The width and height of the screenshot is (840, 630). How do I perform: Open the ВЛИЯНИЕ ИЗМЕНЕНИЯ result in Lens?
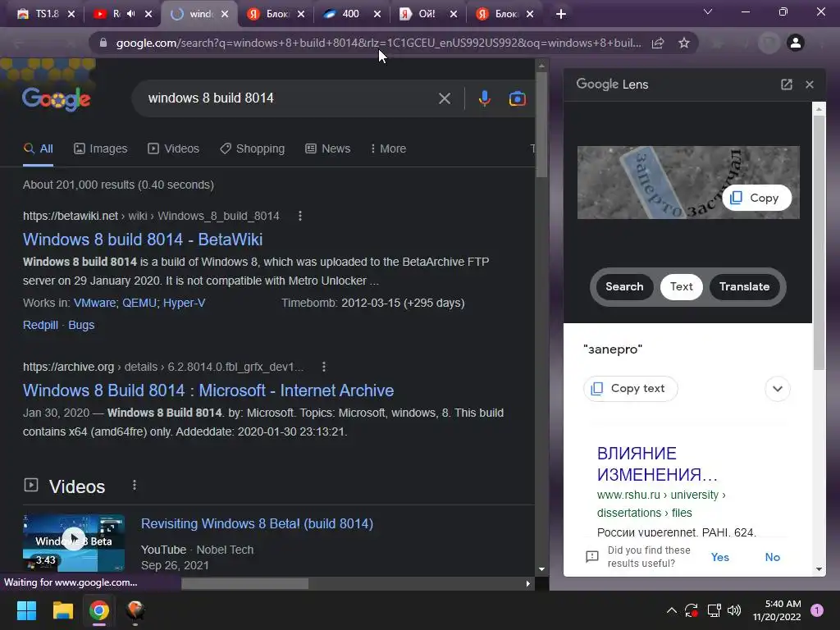coord(657,464)
